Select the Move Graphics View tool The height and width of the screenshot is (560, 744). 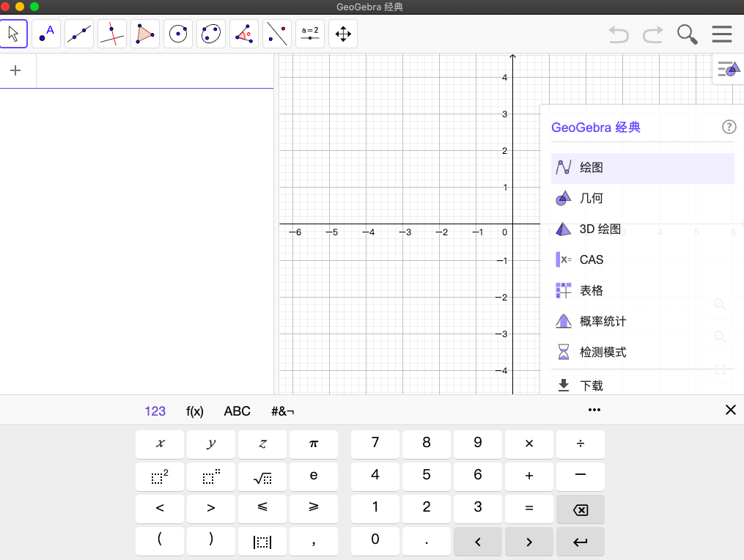click(x=342, y=34)
